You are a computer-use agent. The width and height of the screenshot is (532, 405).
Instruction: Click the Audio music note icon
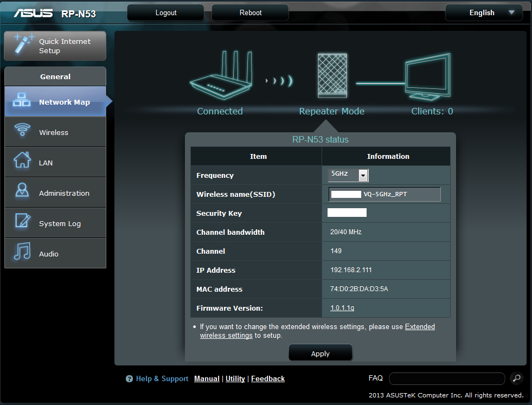point(22,252)
